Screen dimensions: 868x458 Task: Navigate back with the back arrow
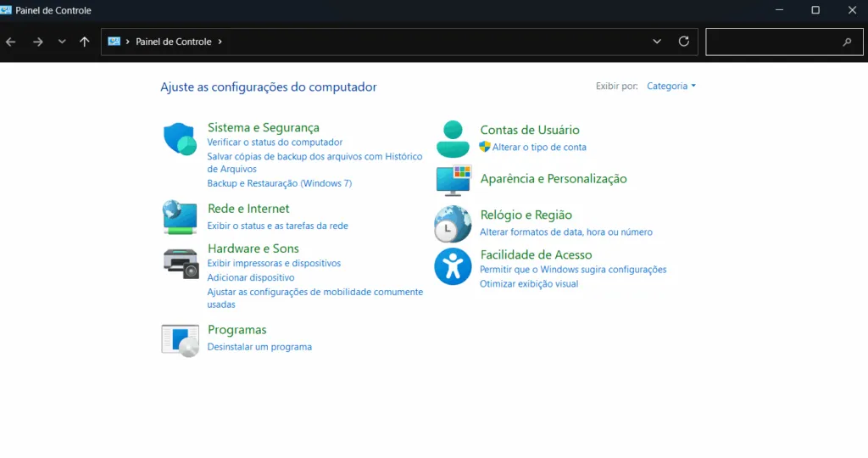pyautogui.click(x=11, y=42)
